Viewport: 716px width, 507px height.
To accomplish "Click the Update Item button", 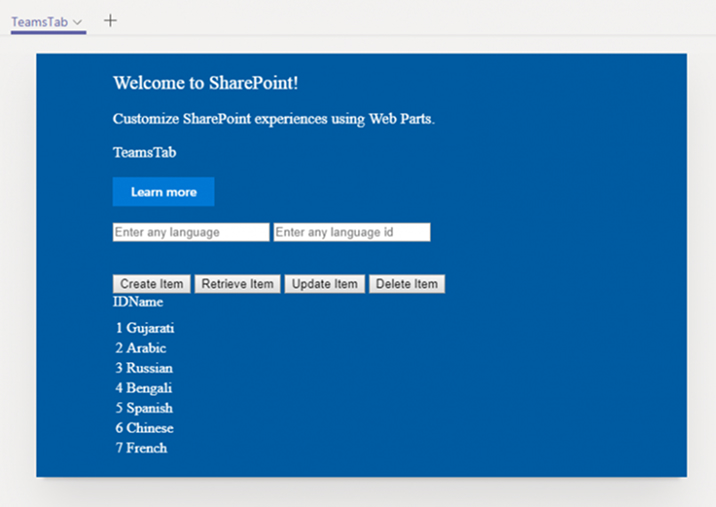I will coord(325,284).
